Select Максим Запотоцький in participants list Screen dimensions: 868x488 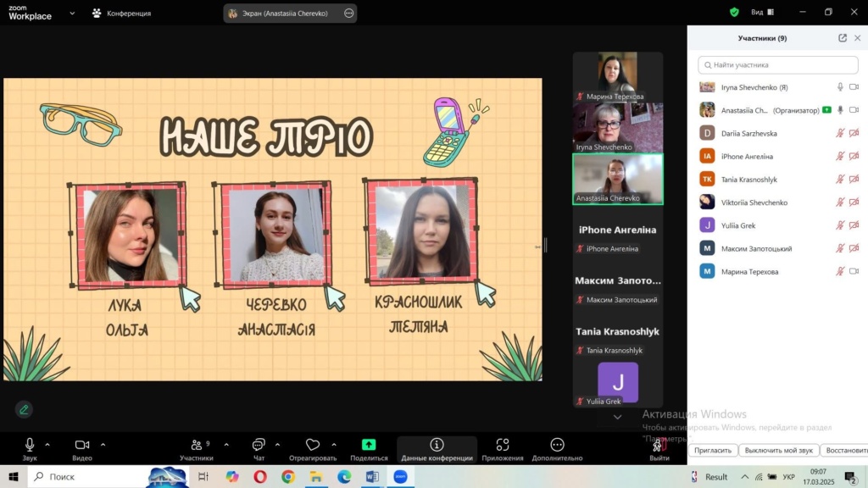(778, 248)
